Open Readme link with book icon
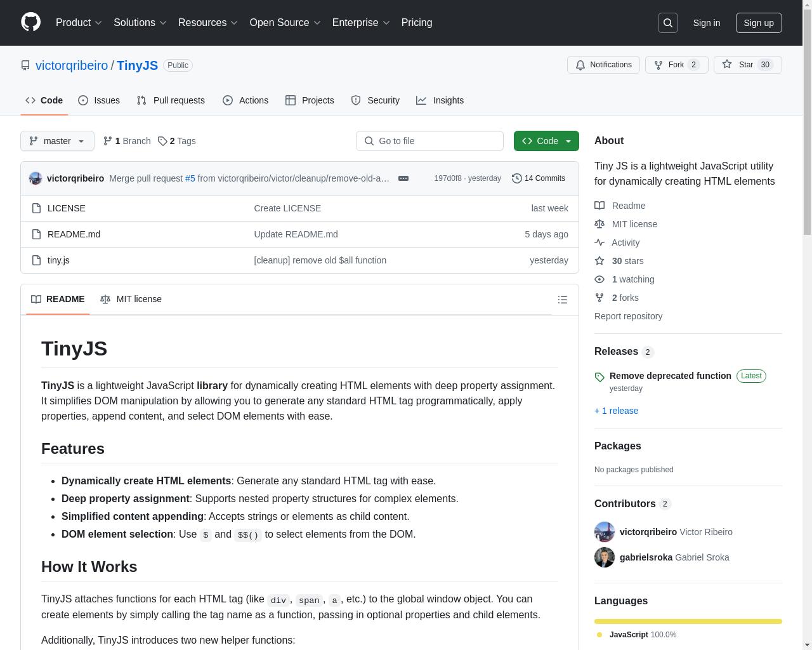The width and height of the screenshot is (812, 650). [x=620, y=206]
